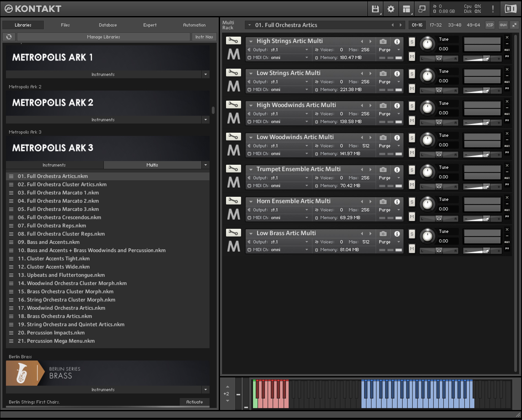
Task: Toggle AUX sends on Low Strings Artic Multi
Action: [x=507, y=82]
